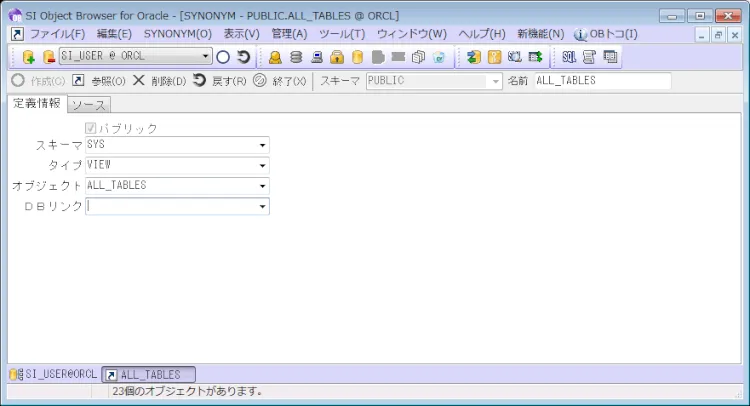750x406 pixels.
Task: Open the ツール(T) menu
Action: 342,34
